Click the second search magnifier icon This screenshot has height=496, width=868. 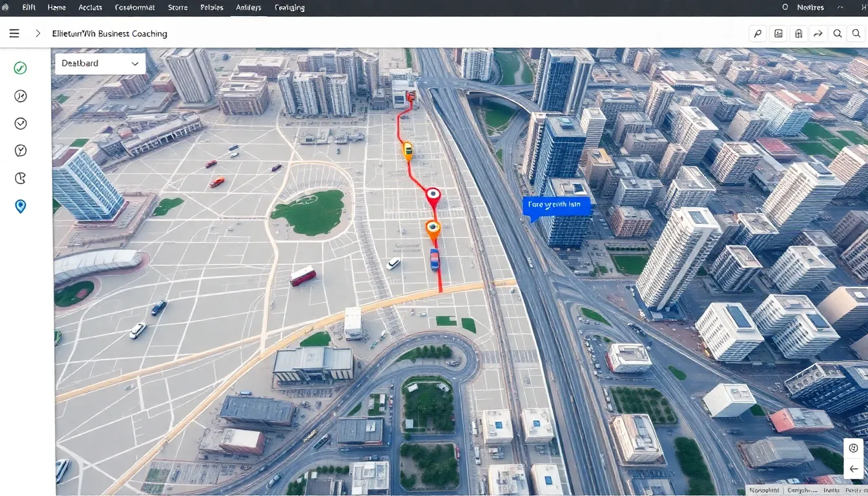(856, 33)
